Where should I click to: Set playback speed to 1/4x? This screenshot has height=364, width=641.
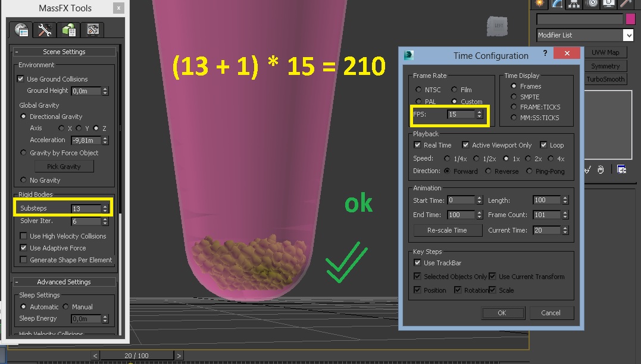pos(447,158)
